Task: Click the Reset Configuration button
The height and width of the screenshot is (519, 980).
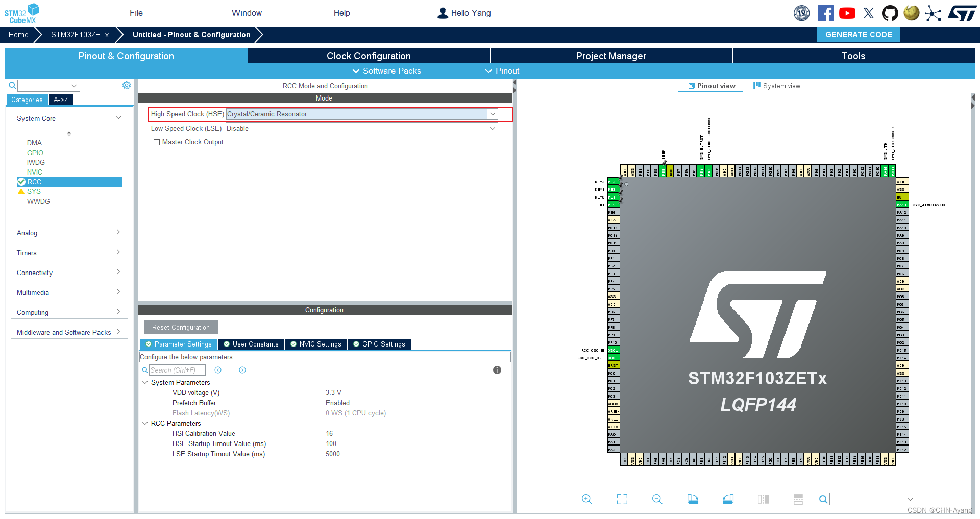Action: click(x=181, y=328)
